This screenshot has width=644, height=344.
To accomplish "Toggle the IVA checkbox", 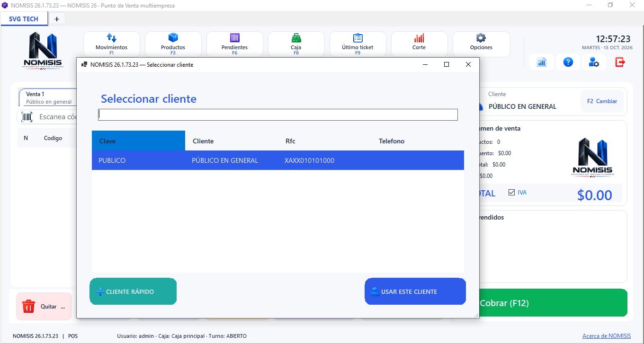I will [511, 193].
